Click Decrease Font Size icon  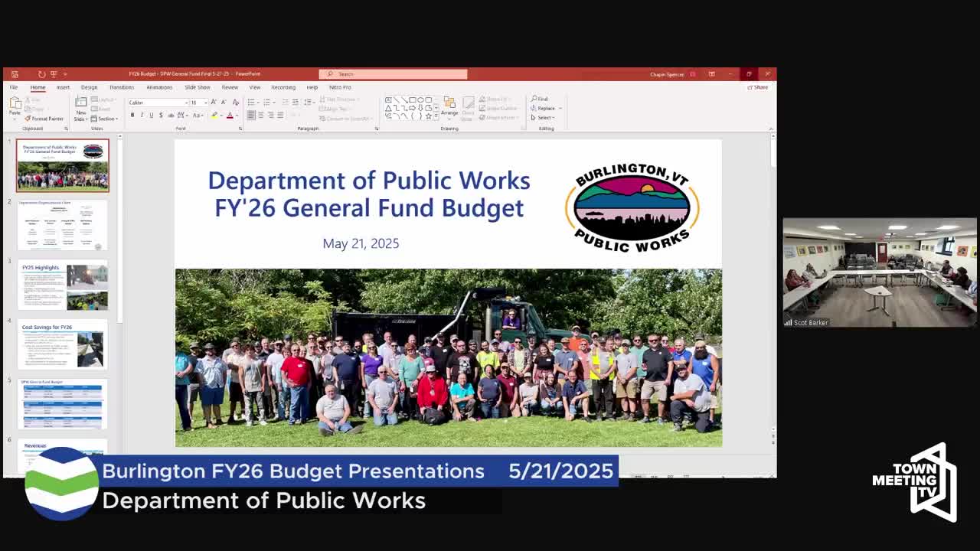click(x=223, y=103)
